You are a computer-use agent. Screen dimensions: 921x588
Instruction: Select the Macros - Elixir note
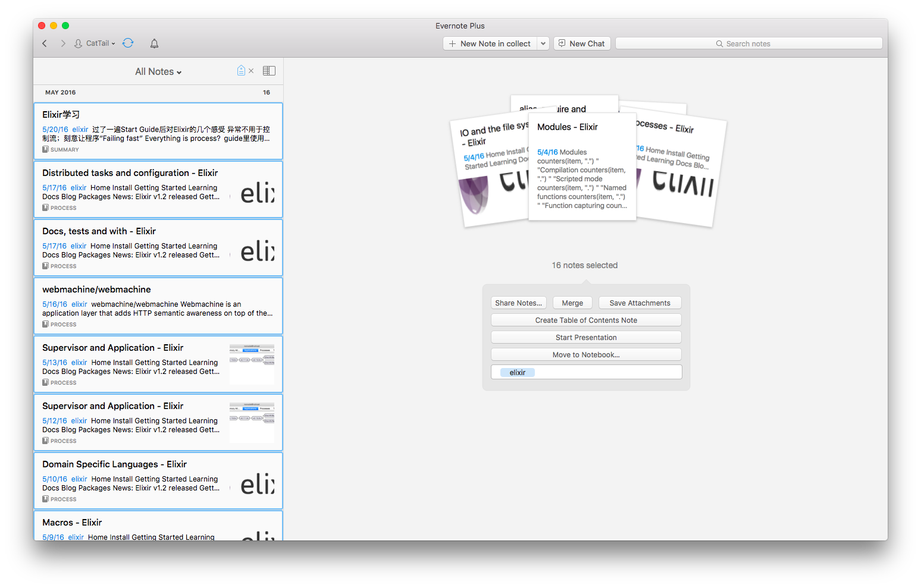tap(158, 526)
